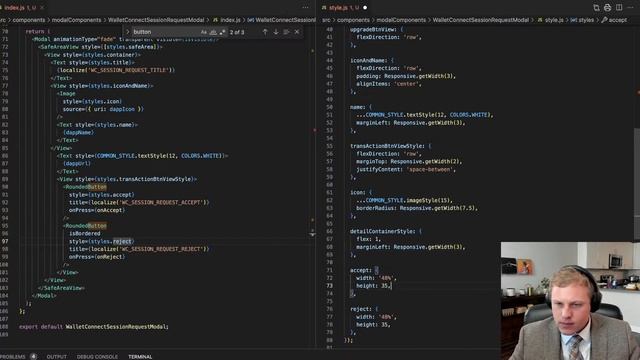Switch to the index.js editor tab
The image size is (640, 360).
(x=20, y=7)
